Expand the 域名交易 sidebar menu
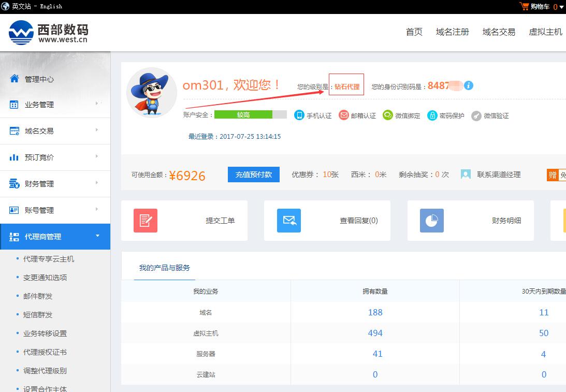Image resolution: width=566 pixels, height=392 pixels. (x=55, y=131)
